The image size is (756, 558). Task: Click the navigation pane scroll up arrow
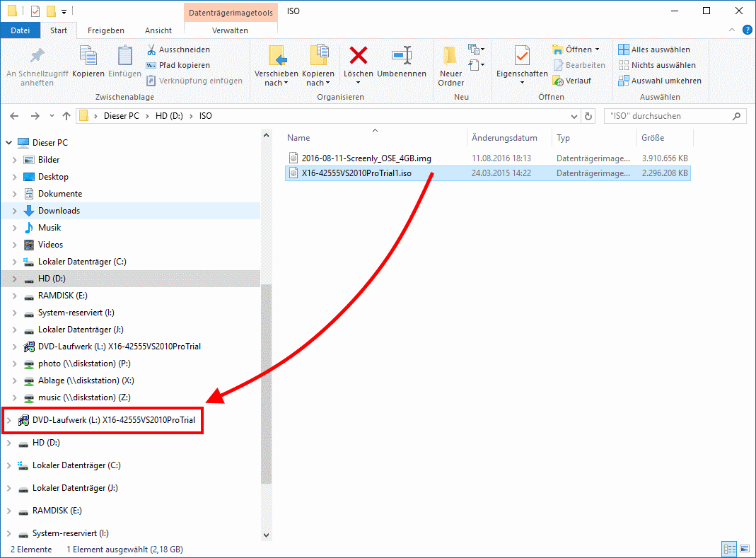[266, 136]
